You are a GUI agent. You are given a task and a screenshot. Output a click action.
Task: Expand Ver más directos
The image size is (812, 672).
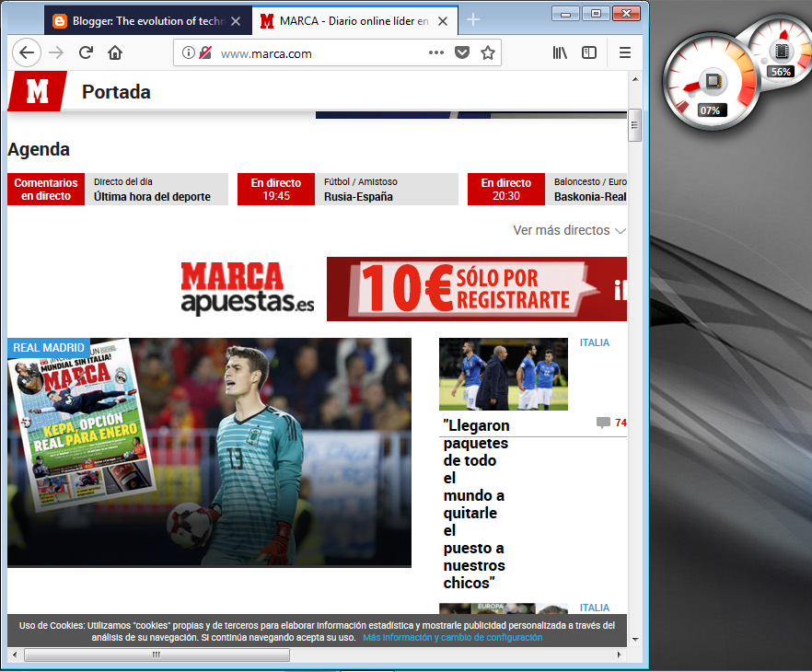tap(569, 230)
